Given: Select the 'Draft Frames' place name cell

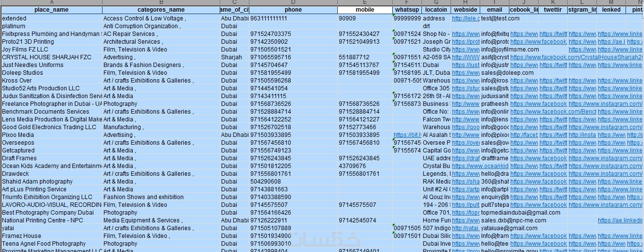Looking at the screenshot, I should click(52, 158).
